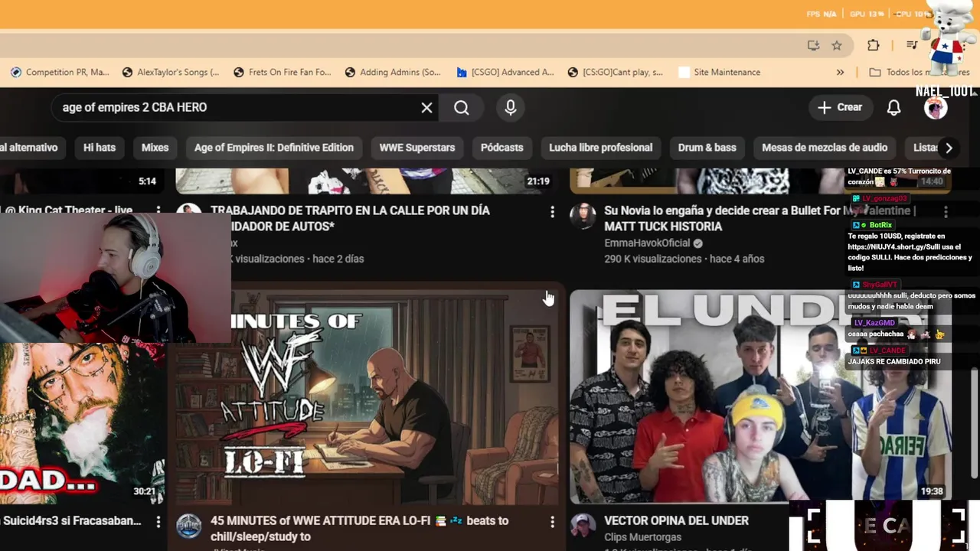Select the Lucha libre profesional chip
The width and height of the screenshot is (980, 551).
[x=601, y=148]
